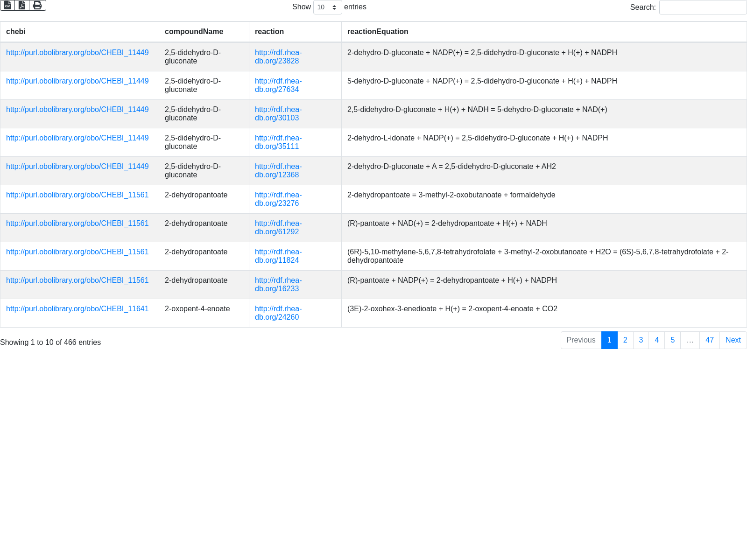Image resolution: width=747 pixels, height=560 pixels.
Task: Export the table as PDF
Action: point(22,5)
